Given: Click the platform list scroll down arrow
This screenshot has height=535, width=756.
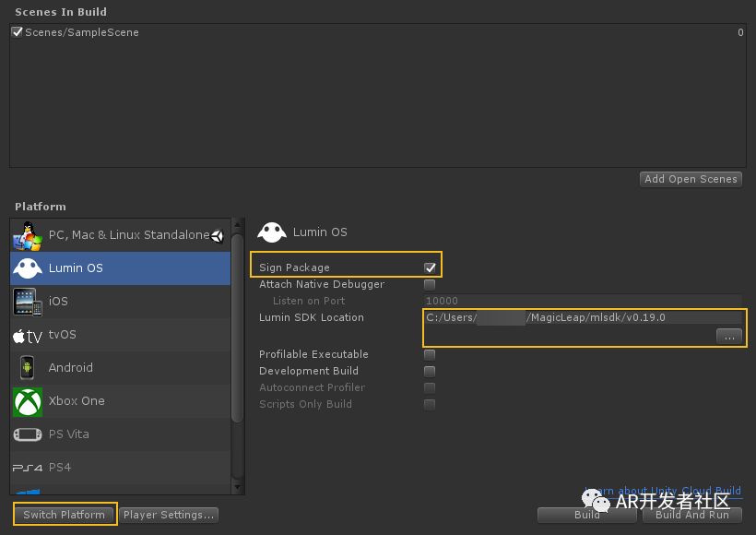Looking at the screenshot, I should click(237, 487).
